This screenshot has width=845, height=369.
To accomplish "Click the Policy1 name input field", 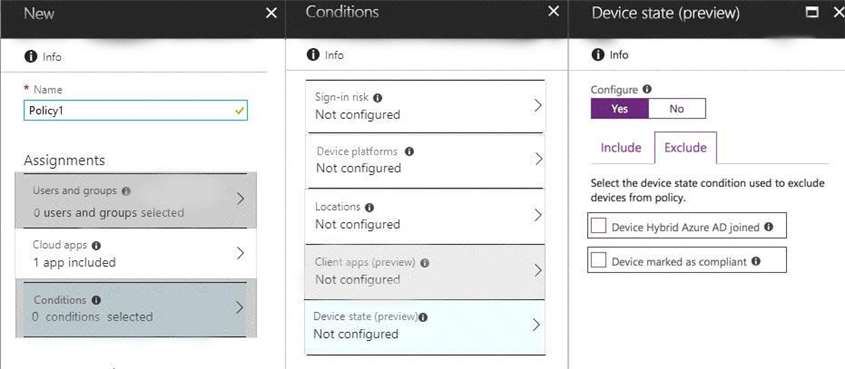I will 136,110.
